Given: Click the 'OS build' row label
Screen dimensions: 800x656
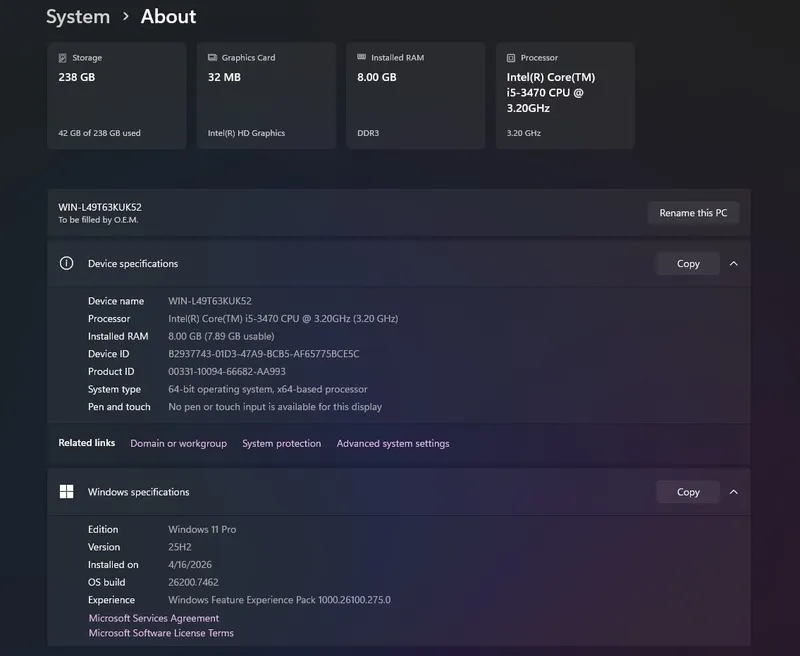Looking at the screenshot, I should coord(106,582).
